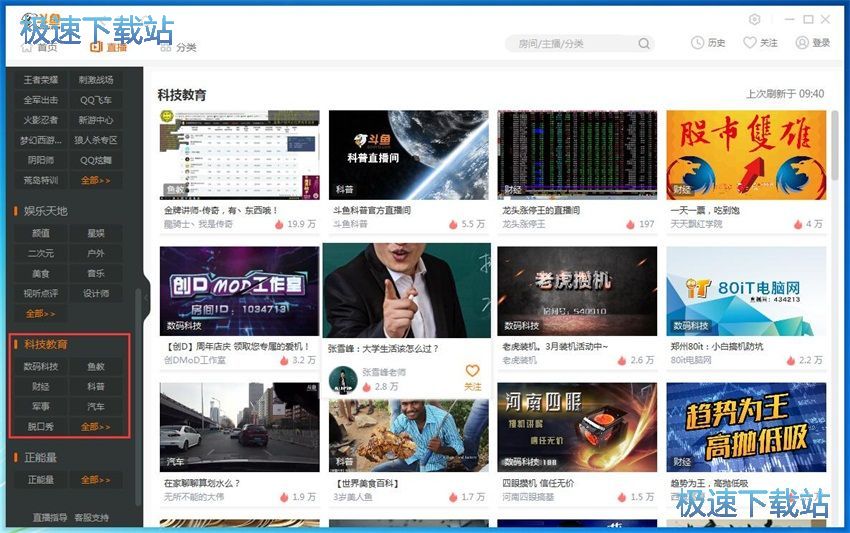Focus the 房间/主播/分类 search box

(579, 43)
